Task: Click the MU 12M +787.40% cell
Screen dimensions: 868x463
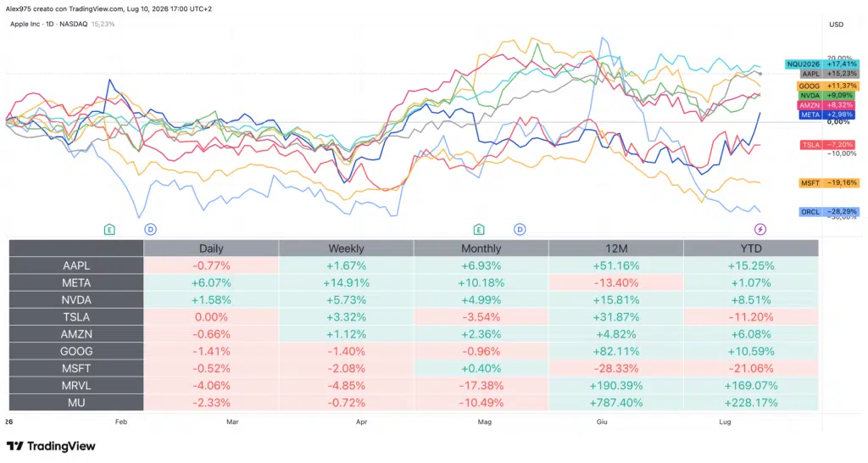Action: pos(616,403)
